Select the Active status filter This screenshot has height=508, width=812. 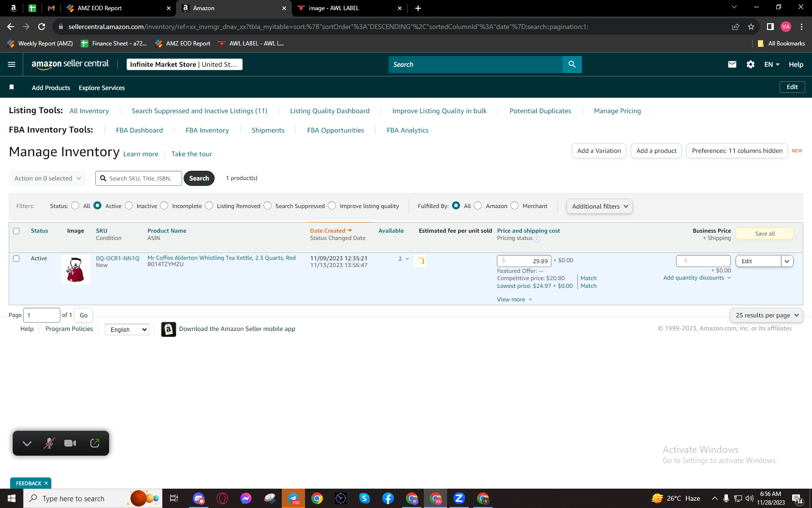click(x=97, y=206)
